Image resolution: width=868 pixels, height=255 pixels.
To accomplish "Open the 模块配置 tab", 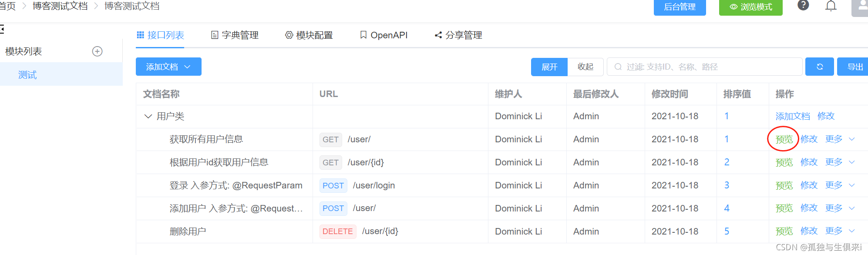I will [x=309, y=35].
